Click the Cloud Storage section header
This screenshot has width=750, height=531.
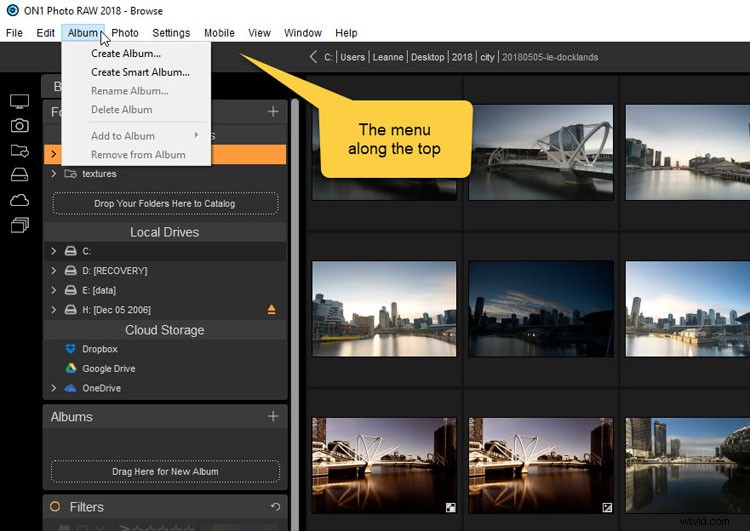click(x=165, y=330)
